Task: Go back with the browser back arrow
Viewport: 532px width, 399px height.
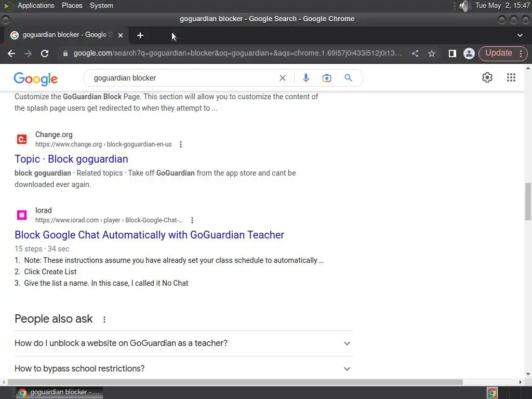Action: 11,54
